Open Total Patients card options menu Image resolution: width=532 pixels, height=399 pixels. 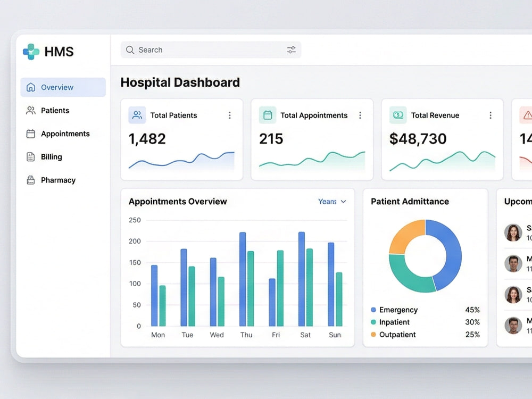click(230, 115)
